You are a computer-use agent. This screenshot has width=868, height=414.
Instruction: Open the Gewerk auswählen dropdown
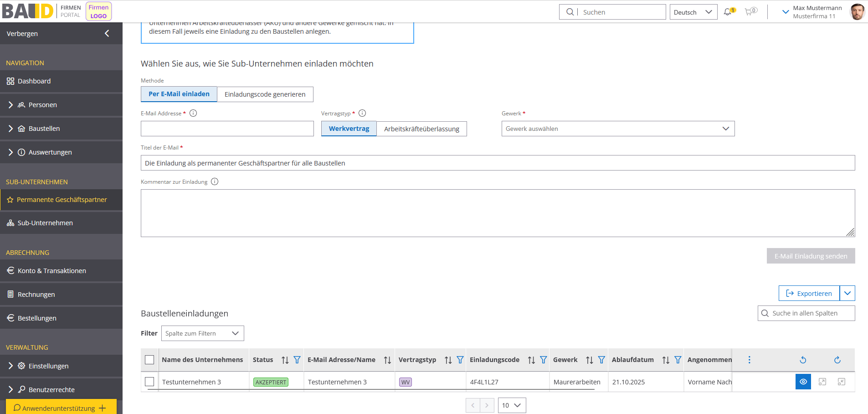(x=617, y=129)
